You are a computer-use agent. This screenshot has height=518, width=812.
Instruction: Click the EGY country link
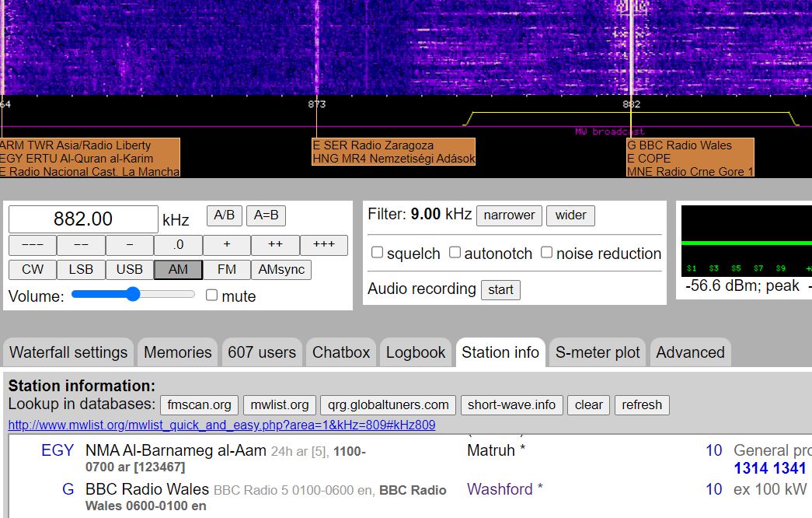pyautogui.click(x=58, y=450)
